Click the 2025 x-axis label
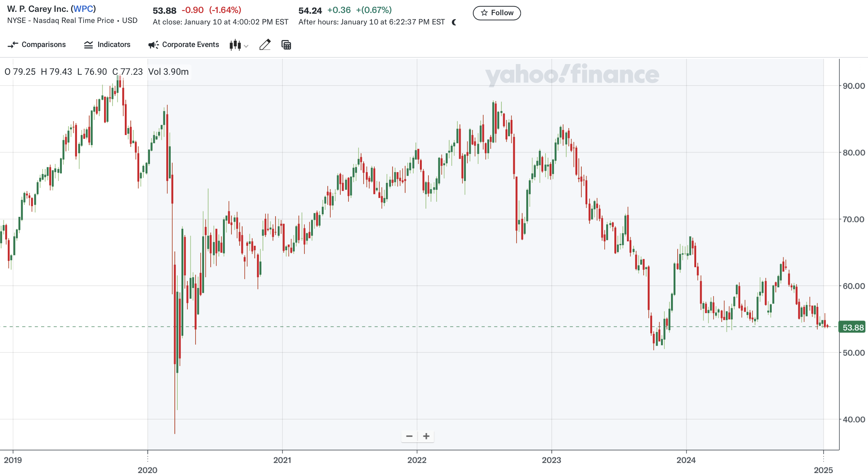868x476 pixels. click(x=823, y=470)
